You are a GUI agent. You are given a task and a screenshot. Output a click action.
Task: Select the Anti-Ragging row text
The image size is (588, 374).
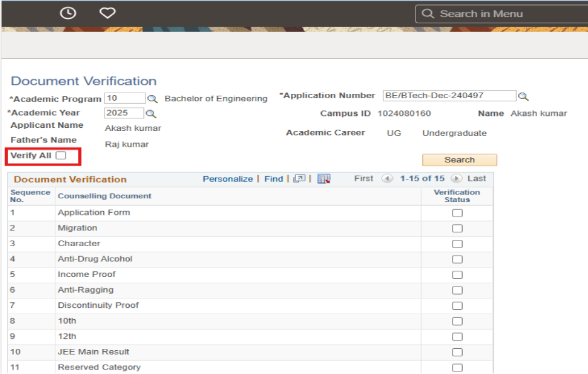[86, 290]
